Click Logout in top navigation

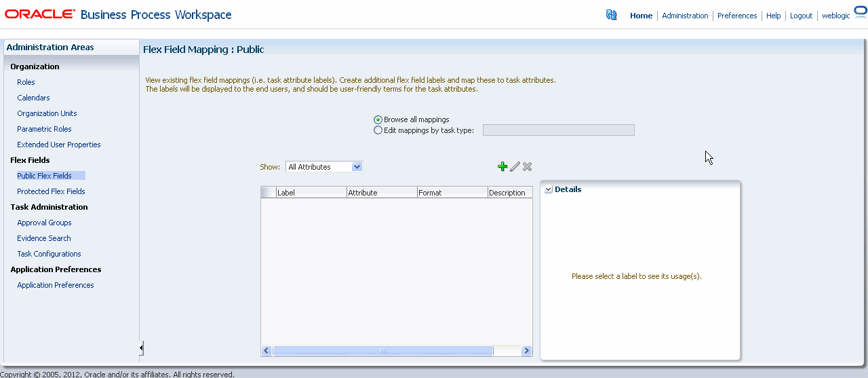click(x=801, y=16)
